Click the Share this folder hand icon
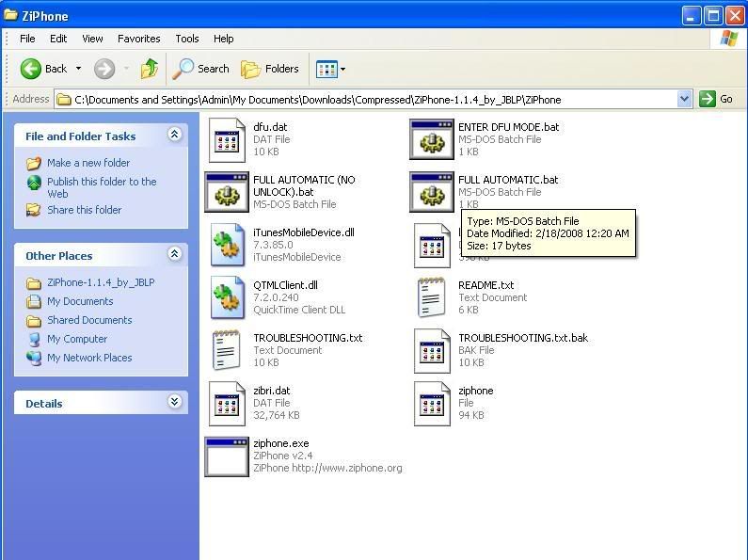 click(33, 210)
